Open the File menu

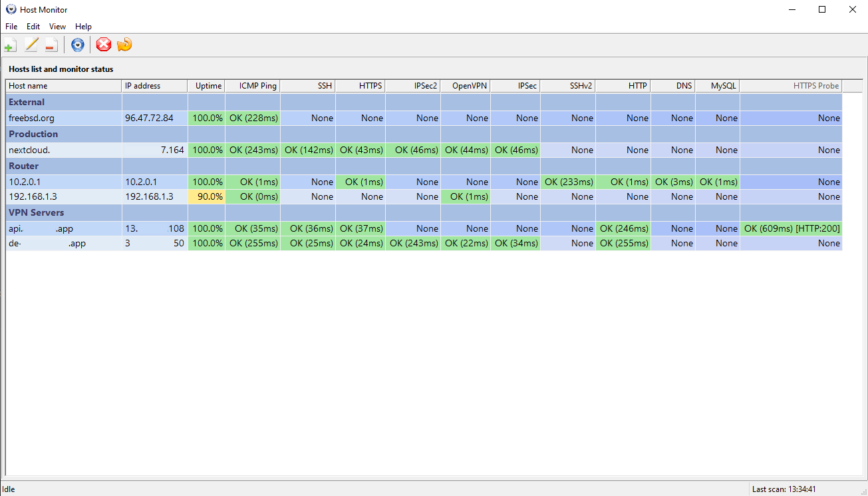click(x=11, y=27)
